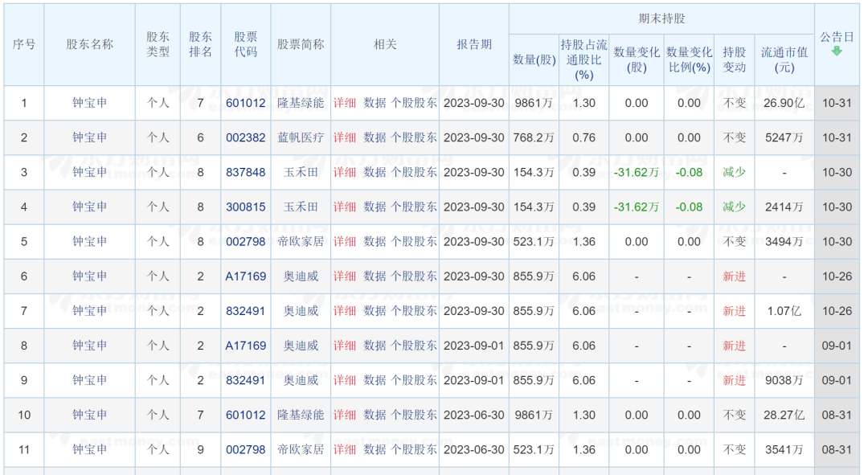Open stock code 300815 link
Screen dimensions: 868x475
[245, 207]
